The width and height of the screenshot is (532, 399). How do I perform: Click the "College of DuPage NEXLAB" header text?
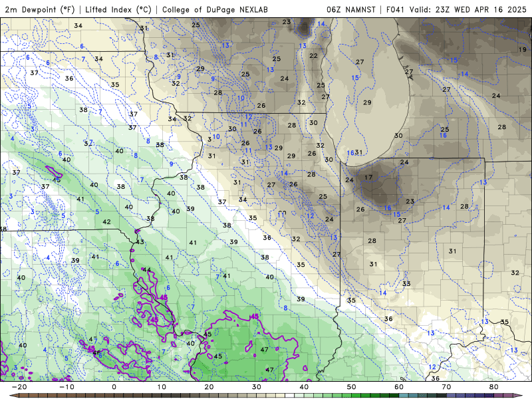coord(215,9)
